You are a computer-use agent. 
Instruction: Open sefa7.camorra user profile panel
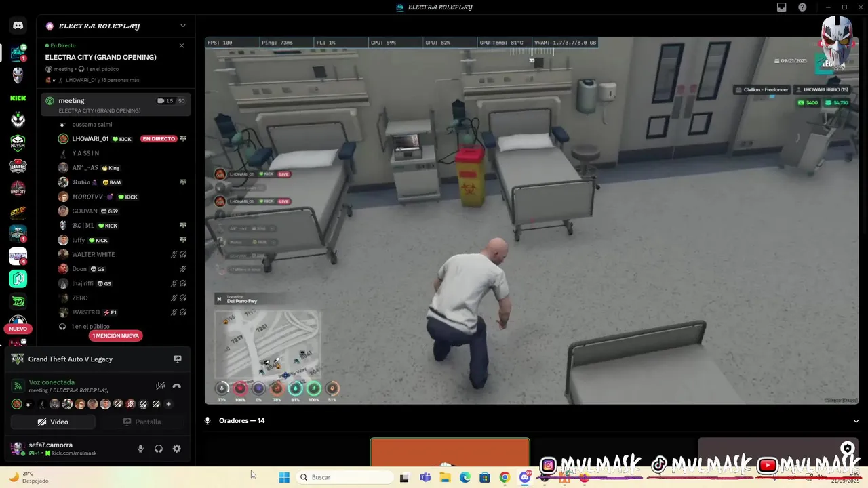pyautogui.click(x=53, y=449)
